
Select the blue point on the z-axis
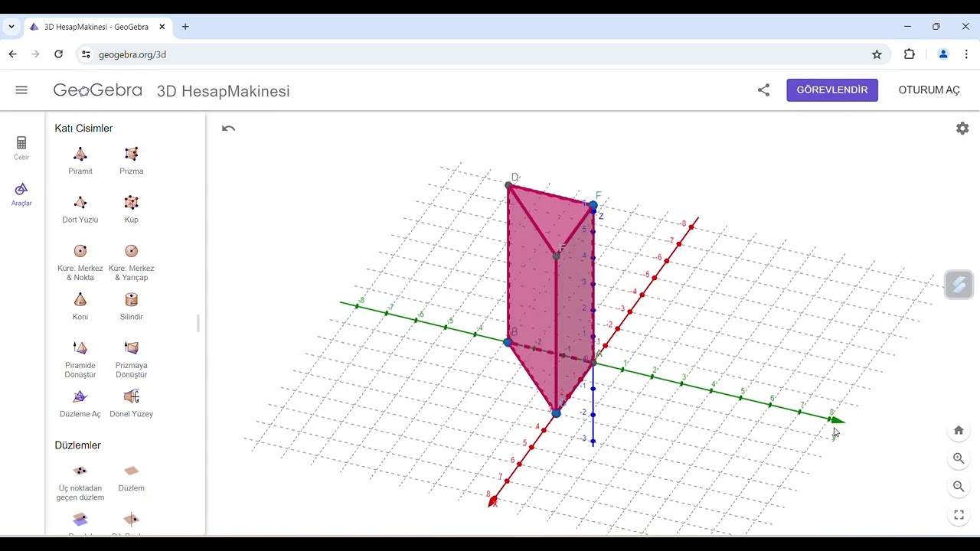tap(593, 205)
